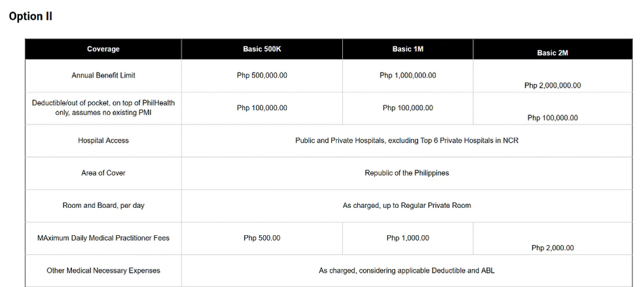This screenshot has height=287, width=644.
Task: Click the Public and Private Hospitals text
Action: click(x=406, y=141)
